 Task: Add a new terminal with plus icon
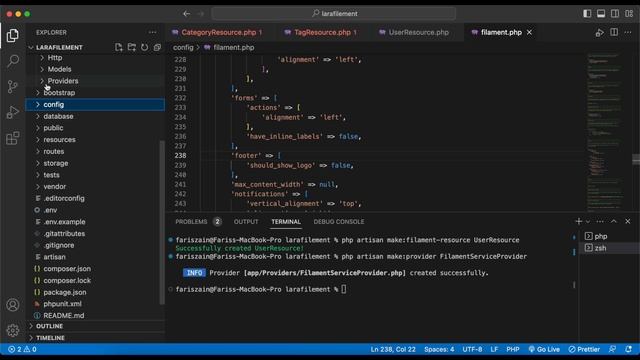point(578,221)
